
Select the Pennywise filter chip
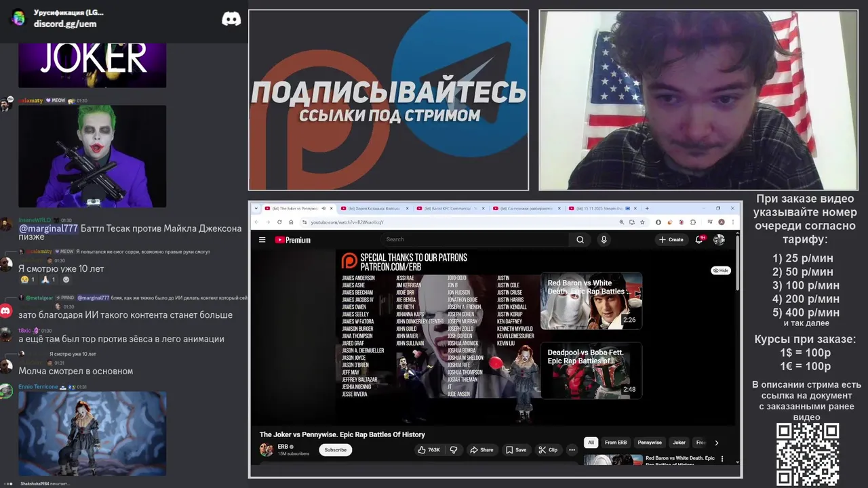tap(650, 443)
